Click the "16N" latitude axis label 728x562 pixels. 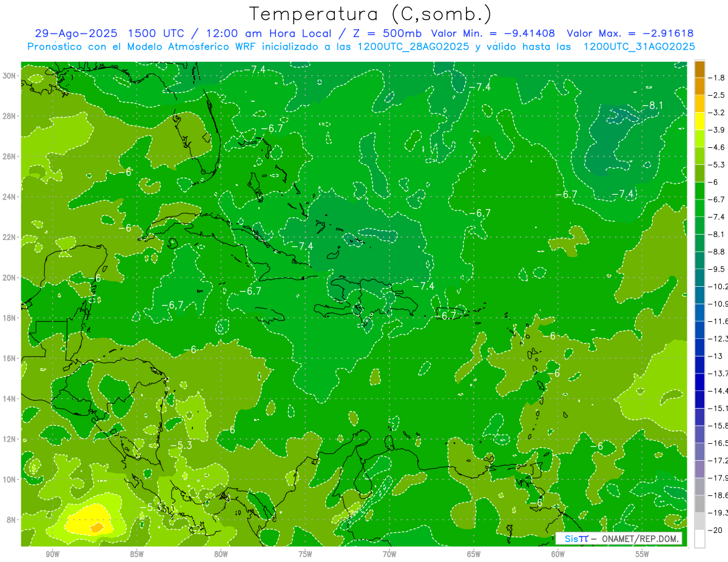(x=9, y=358)
